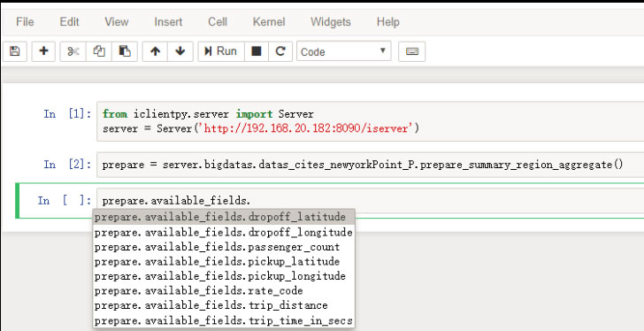This screenshot has height=331, width=644.
Task: Open the Cell menu
Action: (218, 22)
